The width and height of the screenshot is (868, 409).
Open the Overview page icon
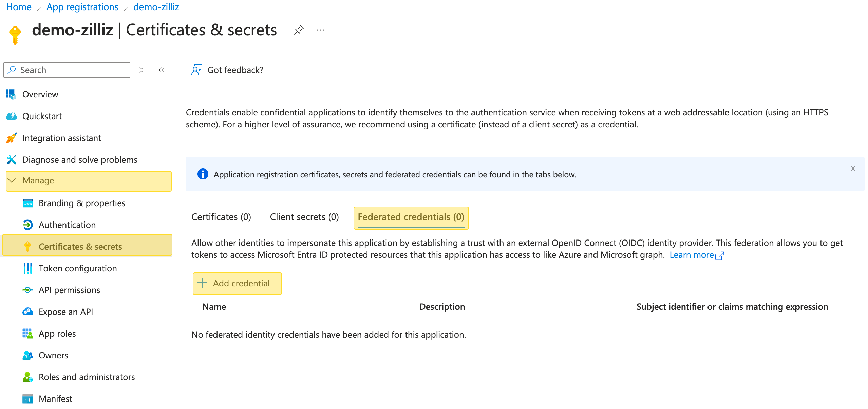(x=11, y=94)
